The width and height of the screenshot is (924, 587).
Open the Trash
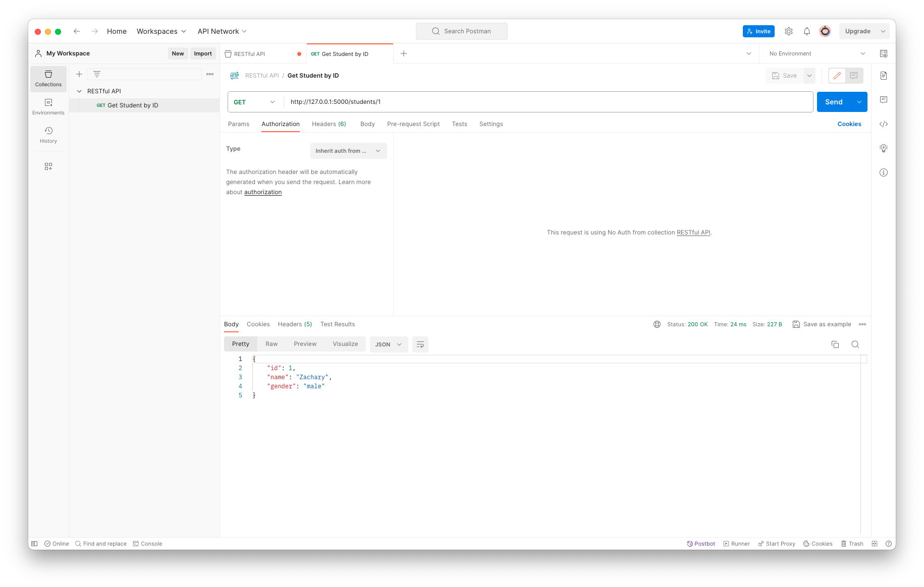[x=852, y=544]
